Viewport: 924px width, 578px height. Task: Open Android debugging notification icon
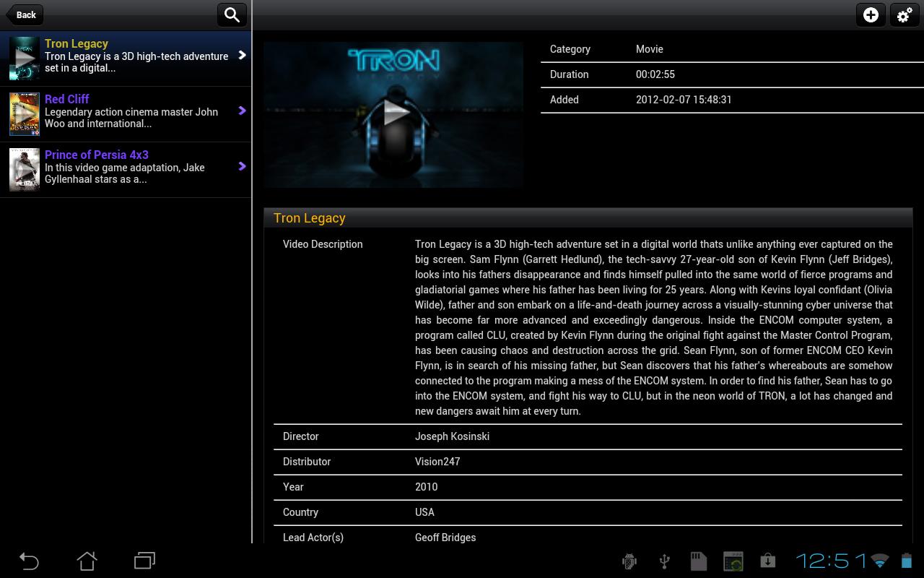tap(629, 561)
